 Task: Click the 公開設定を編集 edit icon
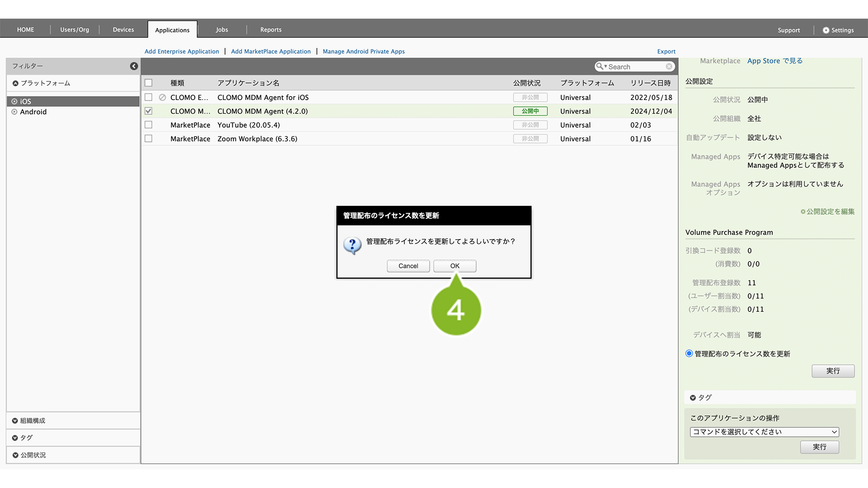(x=803, y=212)
